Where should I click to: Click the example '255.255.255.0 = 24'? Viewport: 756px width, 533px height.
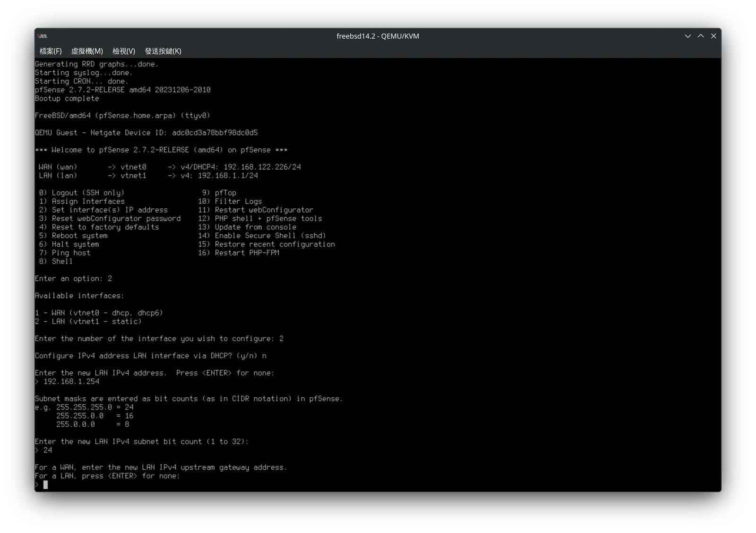[x=95, y=407]
